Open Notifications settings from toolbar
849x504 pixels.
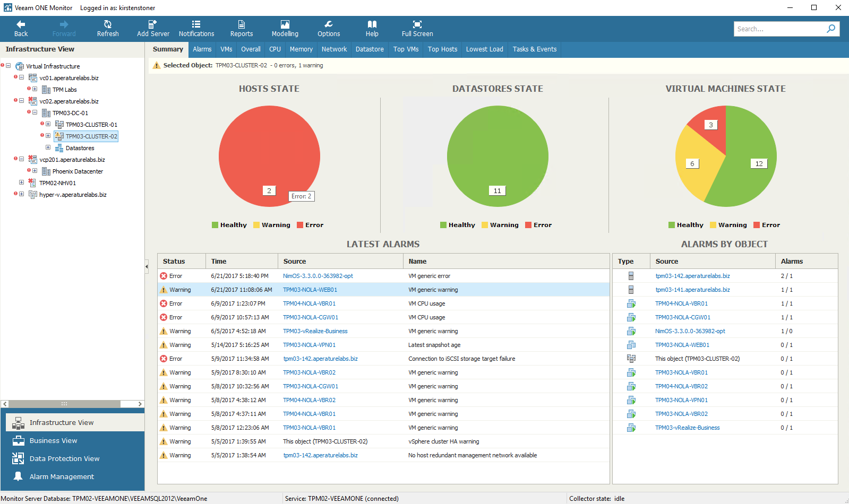(196, 29)
